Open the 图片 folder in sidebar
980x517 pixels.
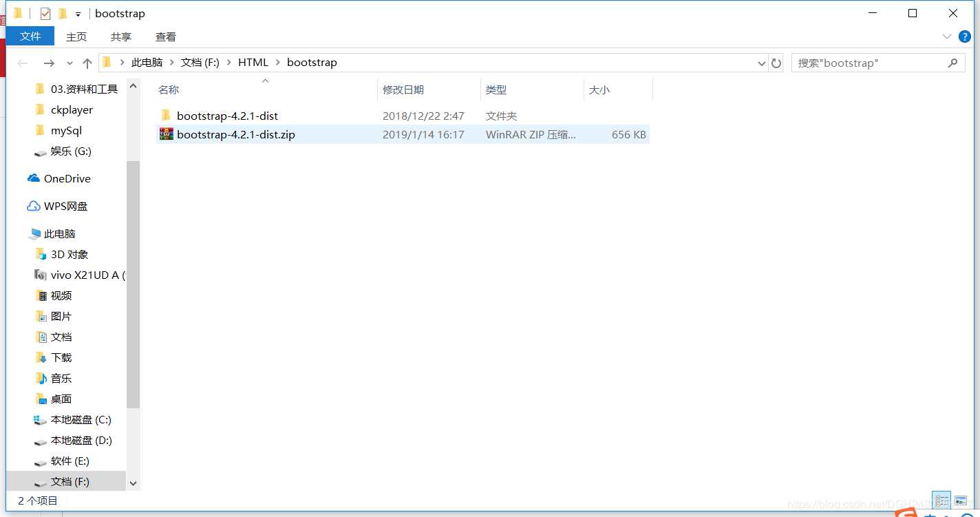click(61, 316)
